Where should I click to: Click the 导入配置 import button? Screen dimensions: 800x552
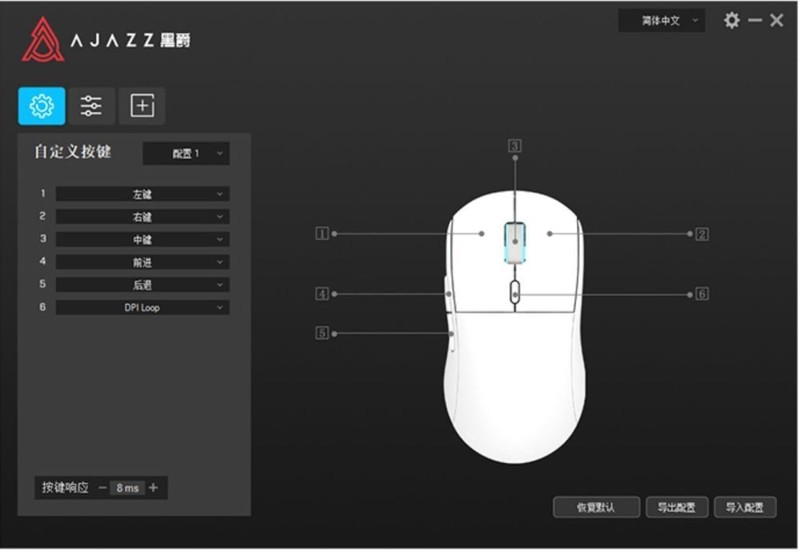tap(745, 508)
